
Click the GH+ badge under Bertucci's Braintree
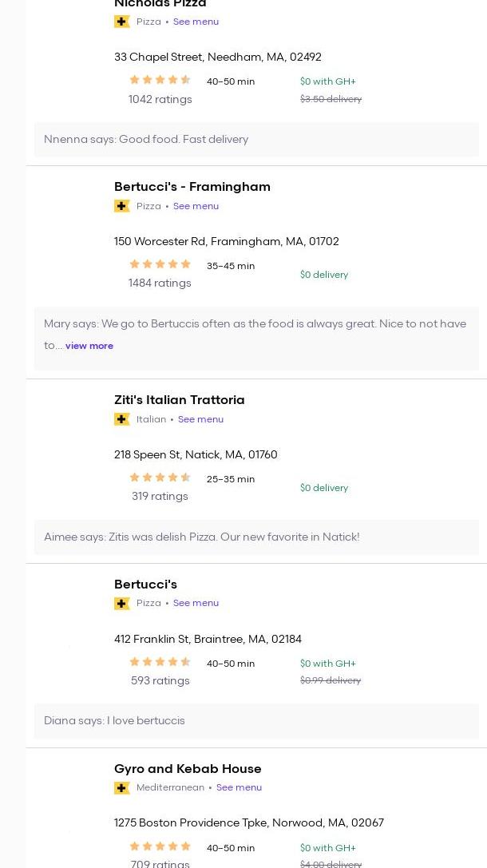122,604
